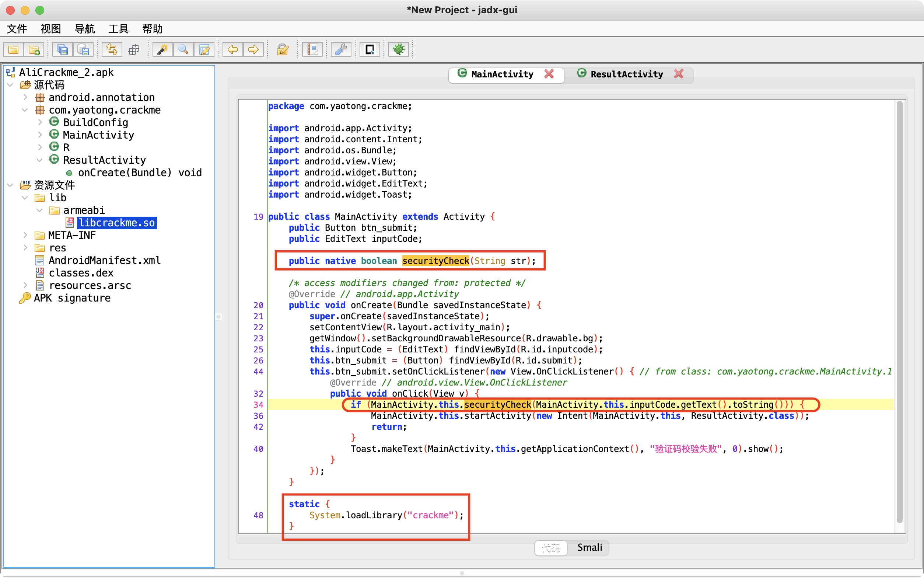This screenshot has width=924, height=578.
Task: Switch to the ResultActivity tab
Action: [x=626, y=74]
